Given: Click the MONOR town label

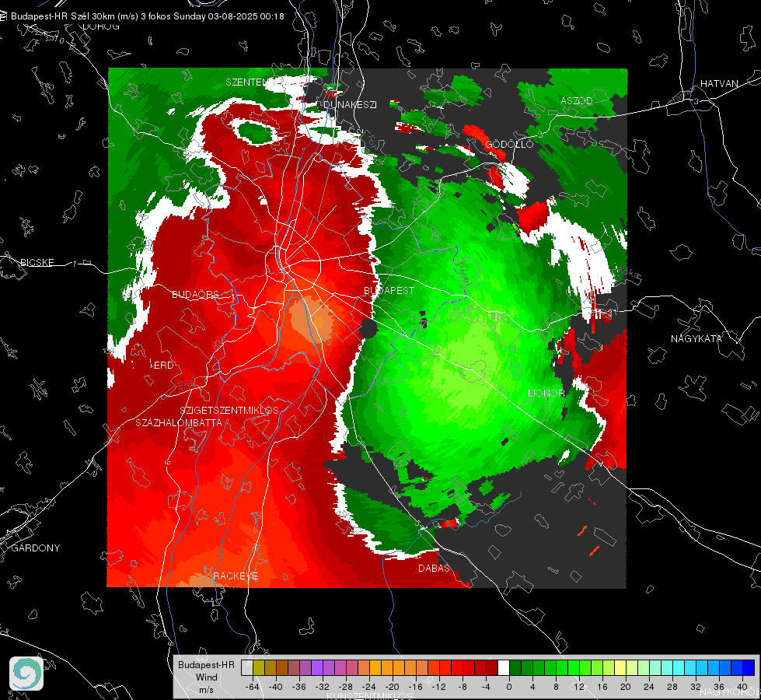Looking at the screenshot, I should click(546, 393).
